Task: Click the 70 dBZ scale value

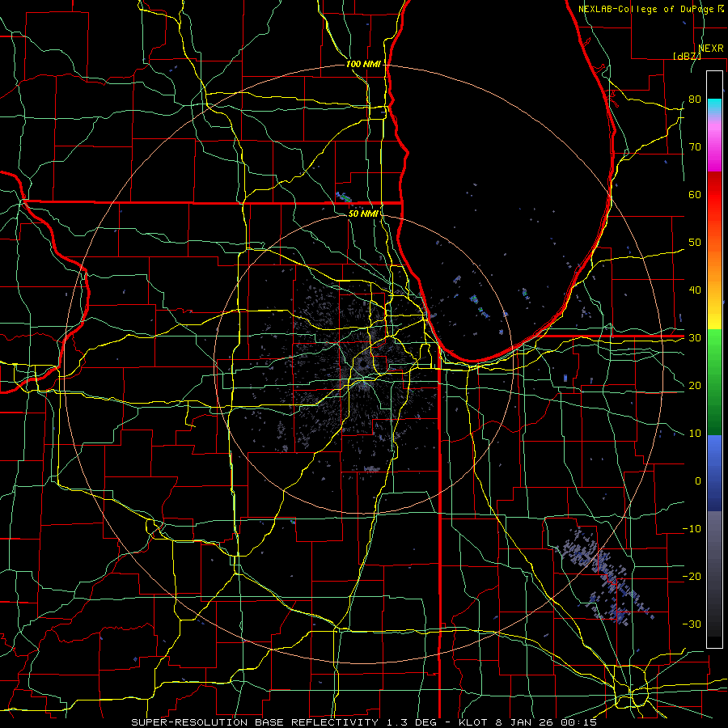Action: click(x=695, y=146)
